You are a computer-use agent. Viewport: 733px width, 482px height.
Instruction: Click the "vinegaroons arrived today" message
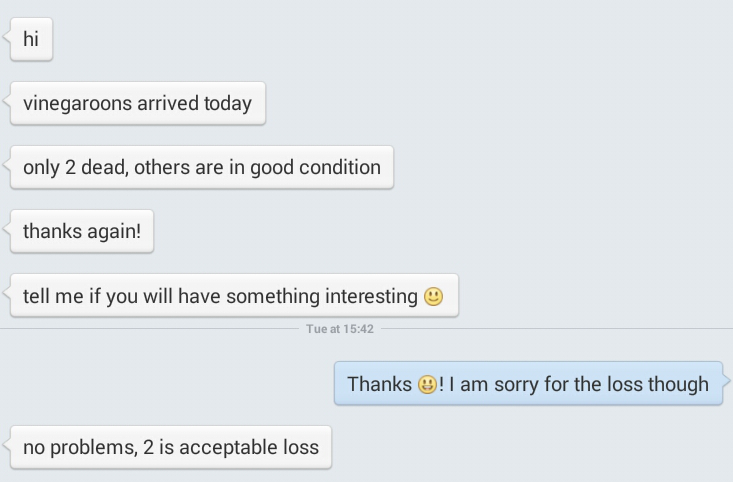tap(137, 103)
